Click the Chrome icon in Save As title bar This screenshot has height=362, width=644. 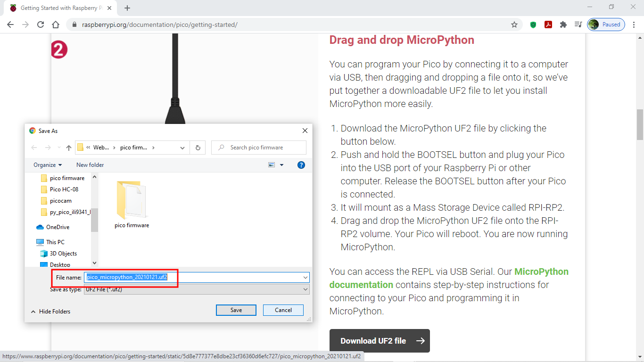click(32, 131)
